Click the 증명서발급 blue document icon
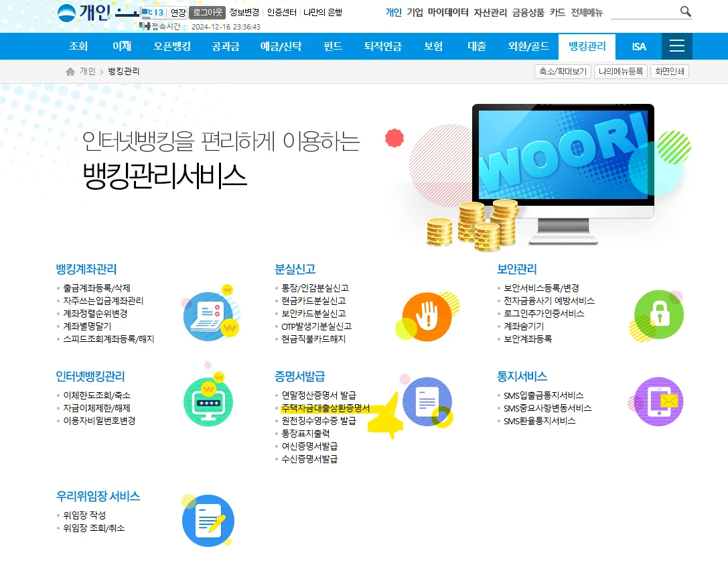This screenshot has width=728, height=561. pos(427,402)
